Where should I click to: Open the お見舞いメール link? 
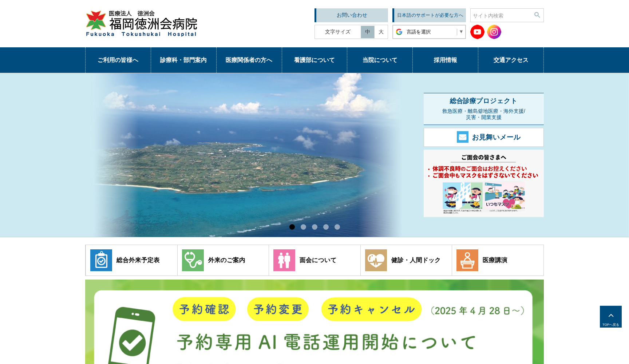tap(484, 137)
